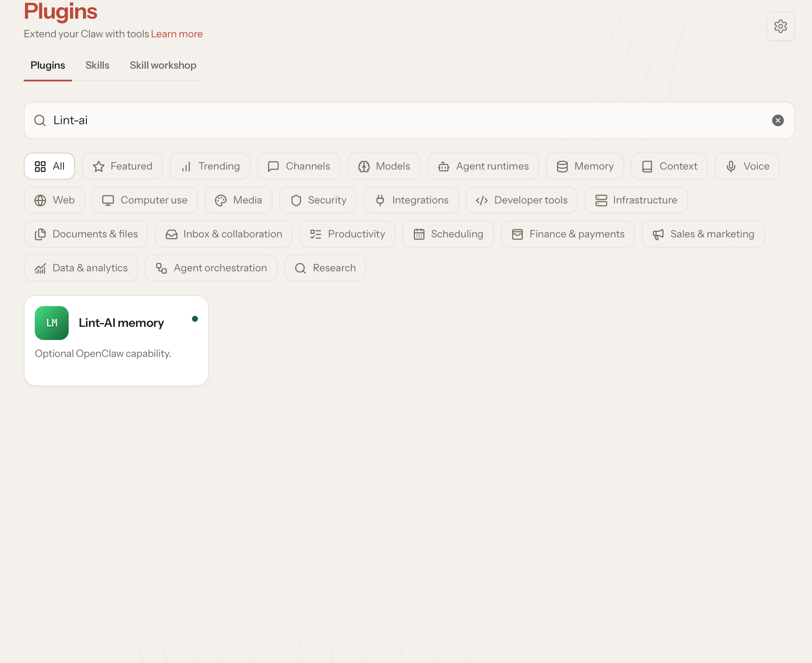Filter by Agent runtimes
This screenshot has width=812, height=663.
[483, 166]
